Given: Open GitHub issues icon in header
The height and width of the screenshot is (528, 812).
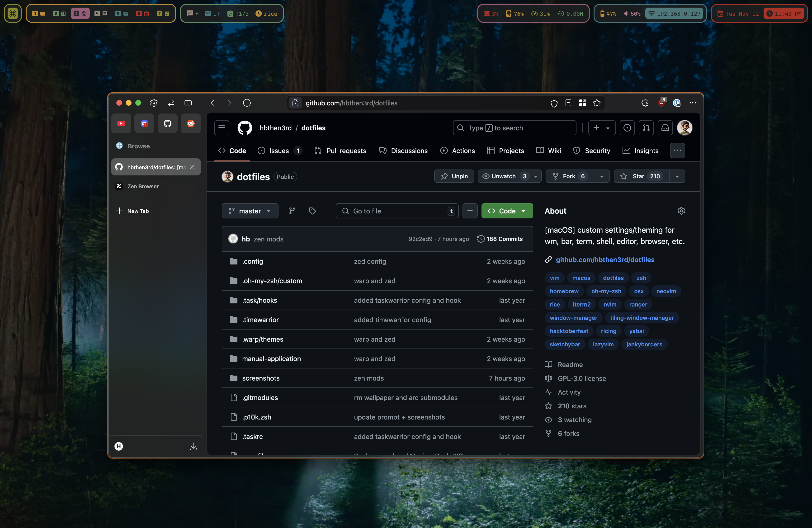Looking at the screenshot, I should pyautogui.click(x=627, y=128).
